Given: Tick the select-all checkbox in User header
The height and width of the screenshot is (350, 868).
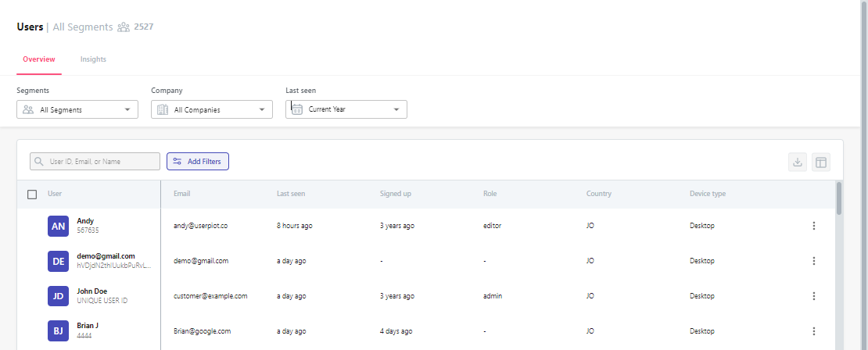Looking at the screenshot, I should pos(32,194).
